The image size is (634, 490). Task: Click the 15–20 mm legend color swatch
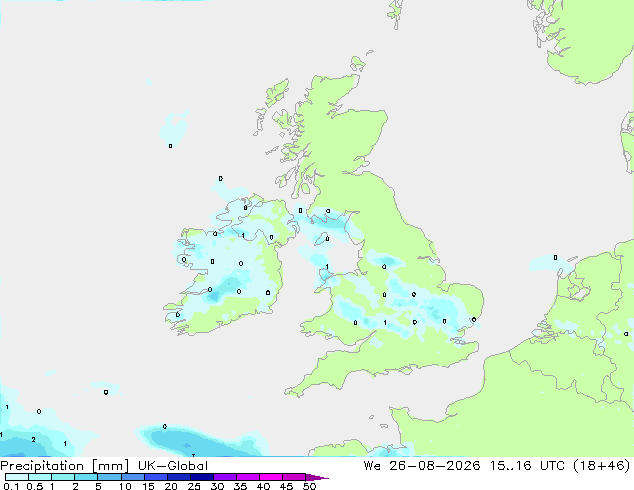pos(156,477)
